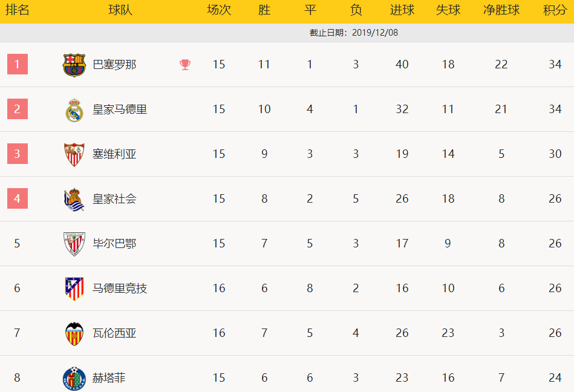This screenshot has width=574, height=392.
Task: Click the trophy icon beside 巴塞罗那
Action: coord(185,65)
